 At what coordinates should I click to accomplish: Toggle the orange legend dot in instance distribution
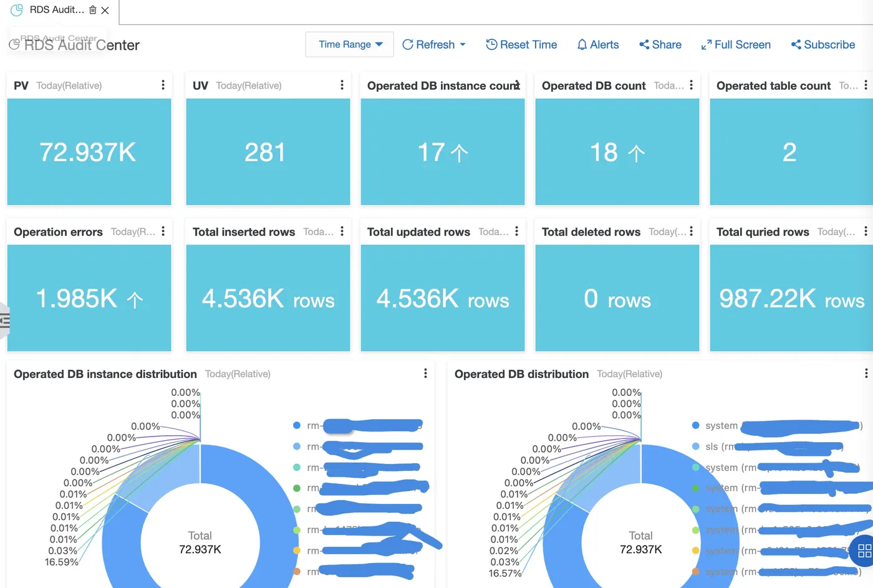click(297, 571)
